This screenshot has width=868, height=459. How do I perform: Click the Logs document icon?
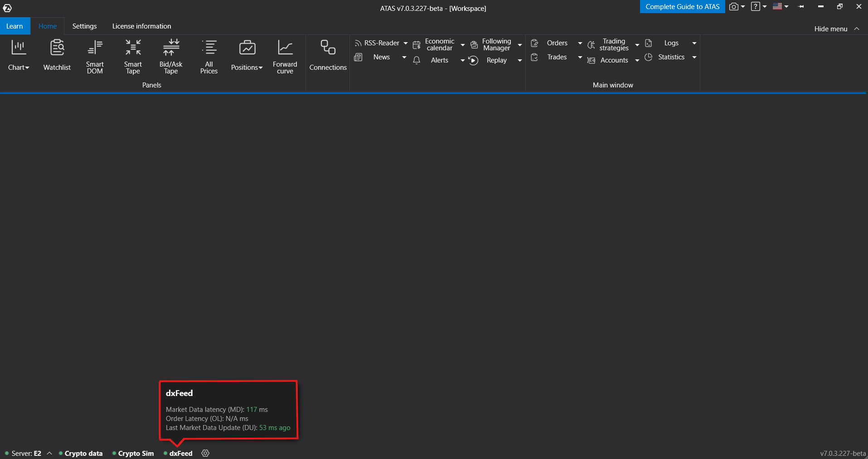coord(649,43)
